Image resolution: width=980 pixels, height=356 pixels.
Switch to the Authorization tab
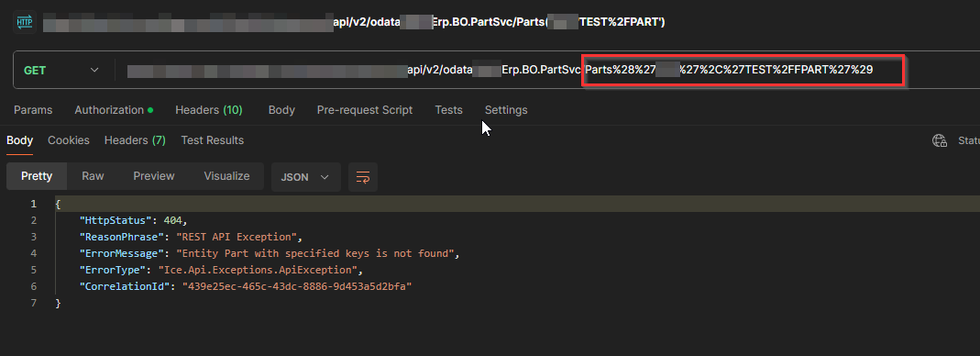114,110
